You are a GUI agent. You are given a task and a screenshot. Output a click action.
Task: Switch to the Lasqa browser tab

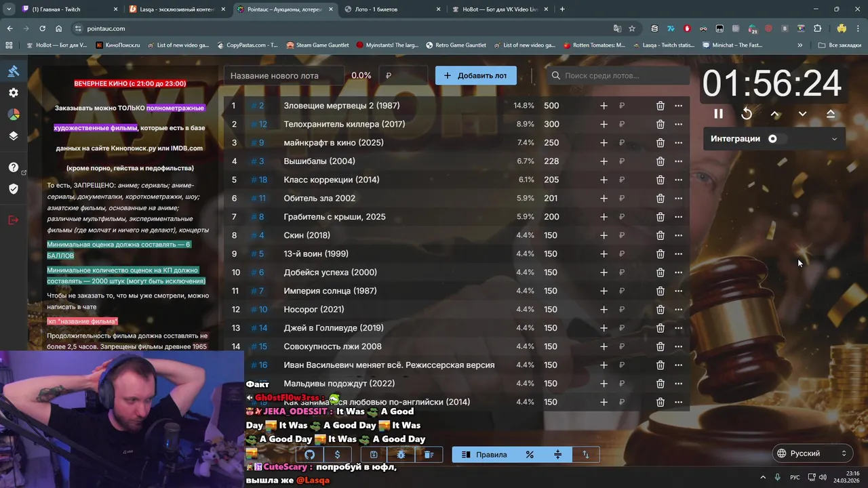pos(176,9)
